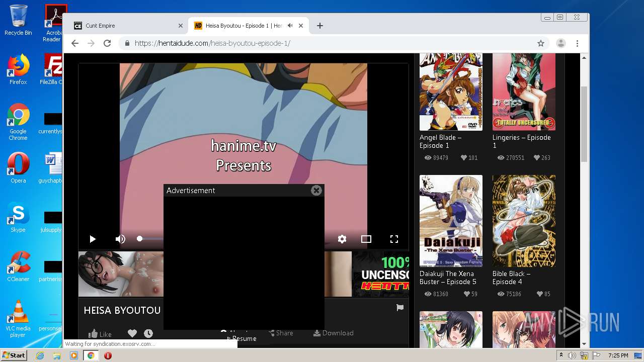Click the network tray icon
The height and width of the screenshot is (362, 644).
585,355
